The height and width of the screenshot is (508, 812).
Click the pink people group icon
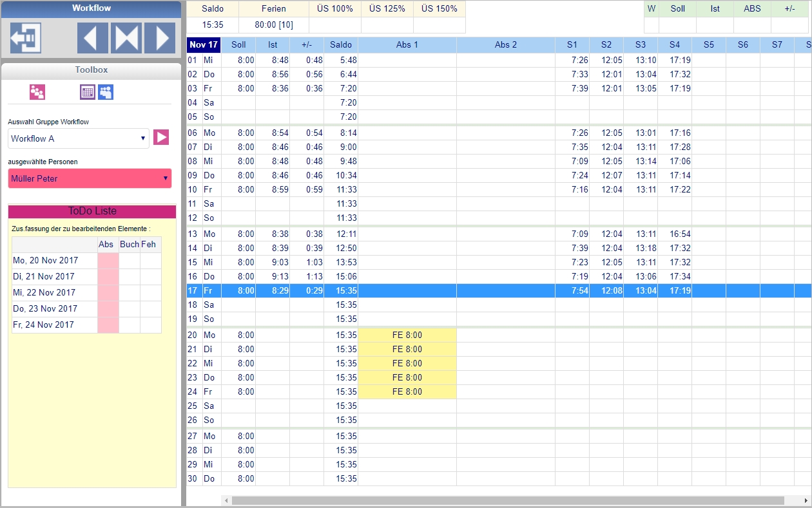coord(37,92)
